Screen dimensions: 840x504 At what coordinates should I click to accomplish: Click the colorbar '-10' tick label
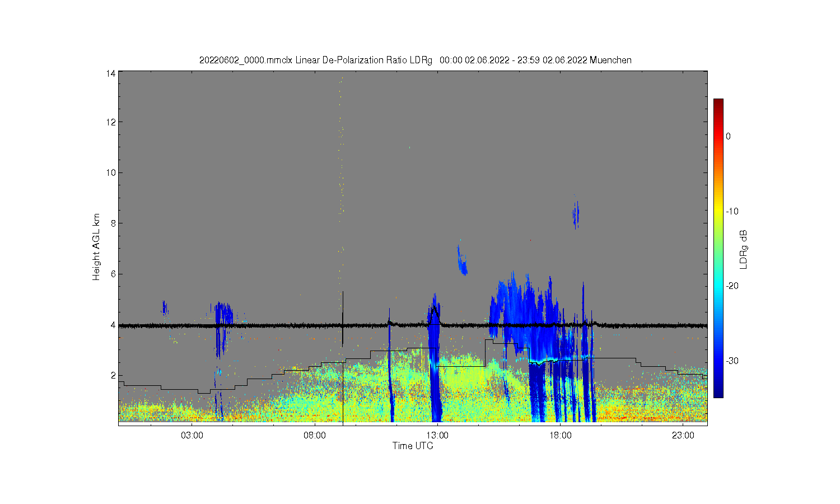(x=732, y=211)
